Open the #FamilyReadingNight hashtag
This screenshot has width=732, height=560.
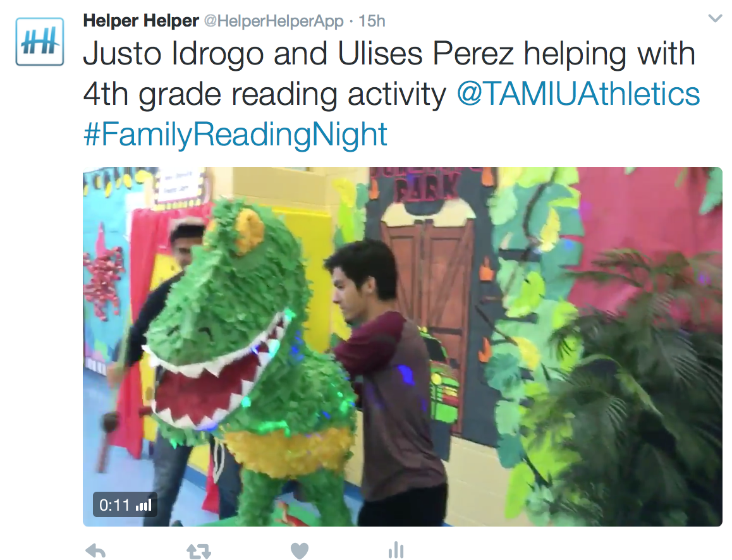(235, 135)
